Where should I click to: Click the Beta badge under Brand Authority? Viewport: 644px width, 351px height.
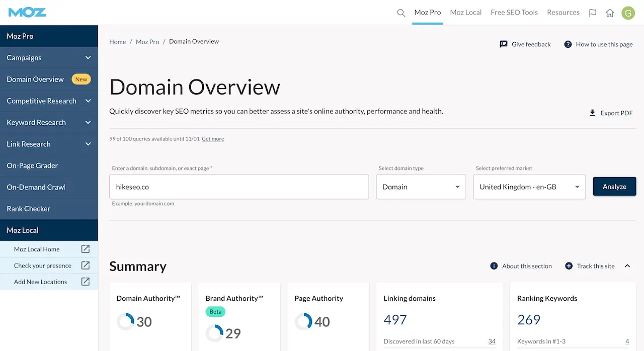pyautogui.click(x=215, y=312)
